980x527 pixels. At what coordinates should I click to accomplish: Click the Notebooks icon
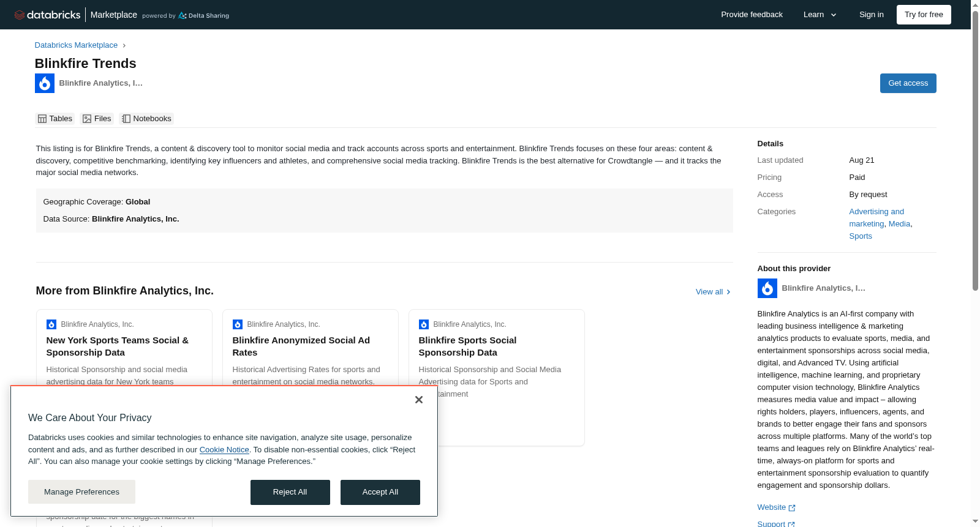coord(126,119)
